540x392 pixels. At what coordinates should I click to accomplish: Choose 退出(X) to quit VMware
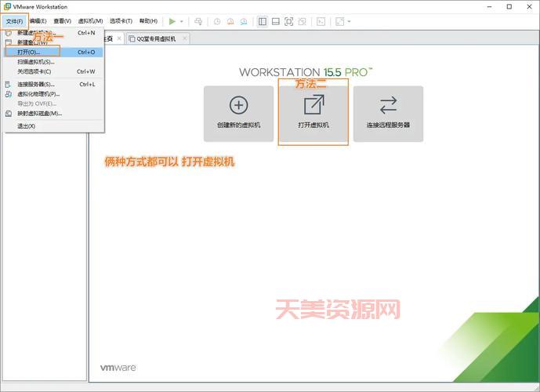[54, 126]
